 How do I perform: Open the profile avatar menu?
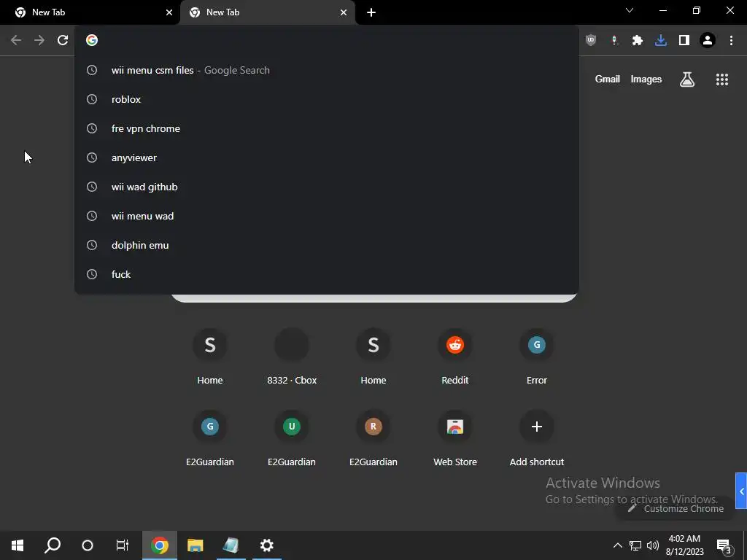708,40
